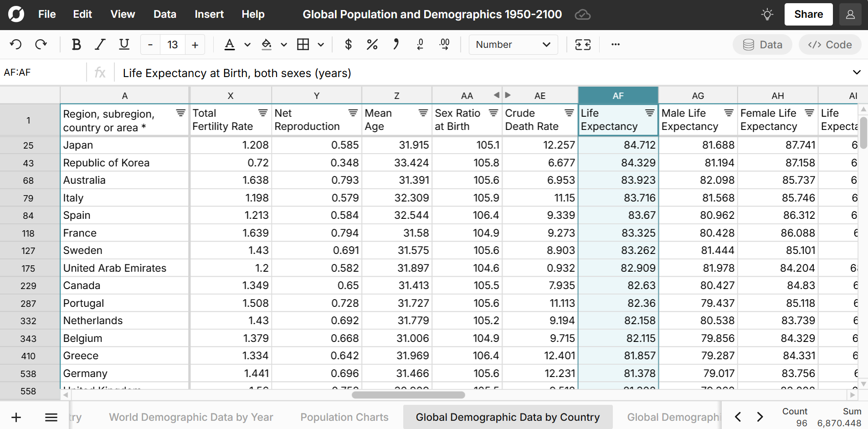This screenshot has height=429, width=868.
Task: Apply currency dollar format
Action: click(348, 44)
